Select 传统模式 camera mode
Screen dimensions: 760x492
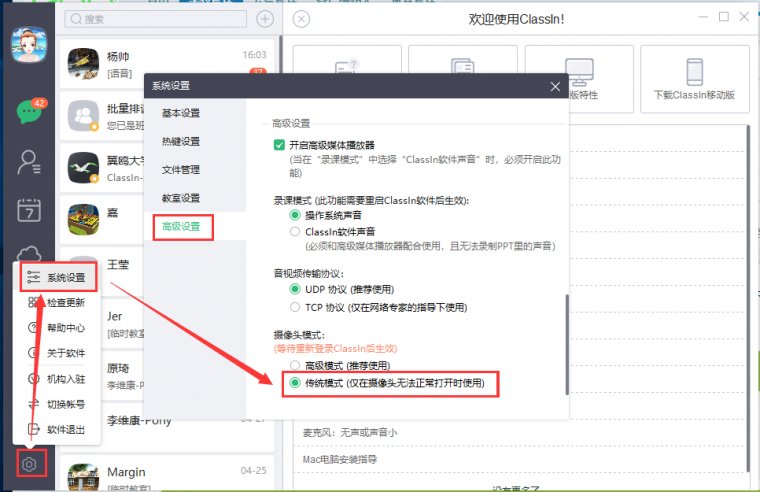pyautogui.click(x=295, y=383)
